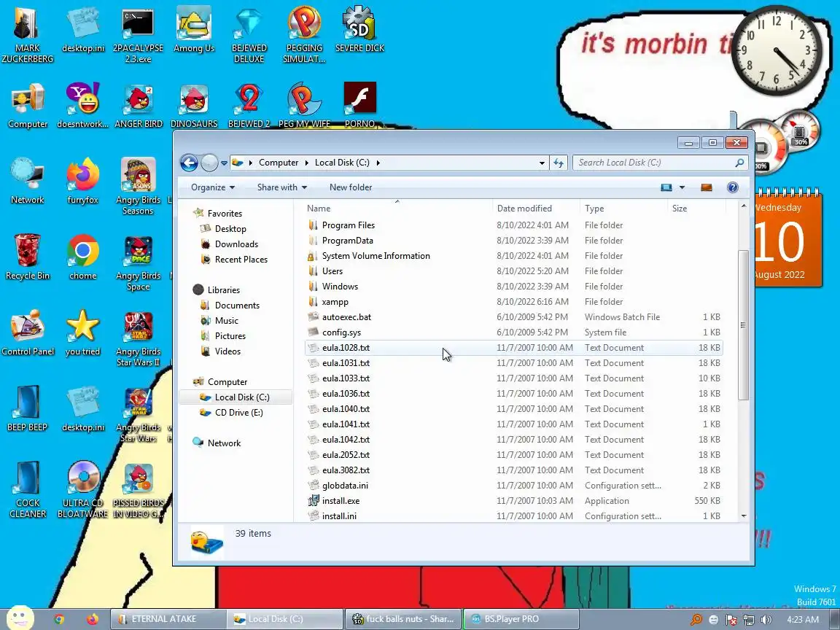Image resolution: width=840 pixels, height=630 pixels.
Task: Click the vertical scrollbar thumb in file list
Action: 743,324
